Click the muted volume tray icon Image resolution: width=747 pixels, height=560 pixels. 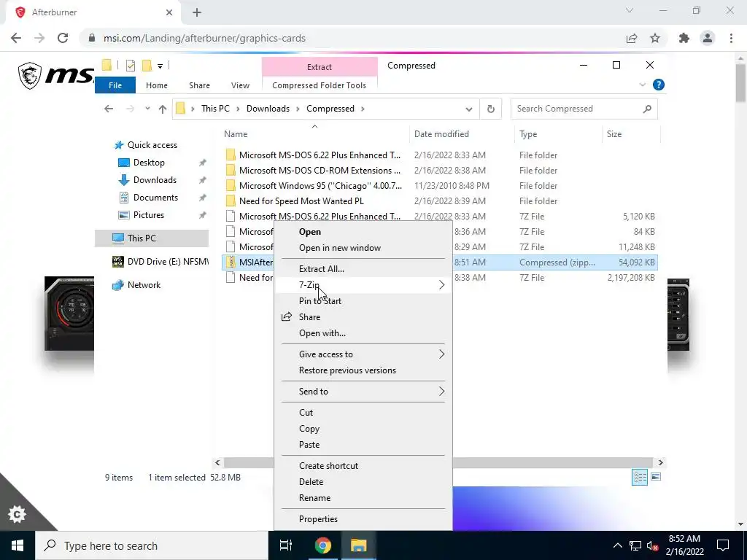[x=652, y=545]
